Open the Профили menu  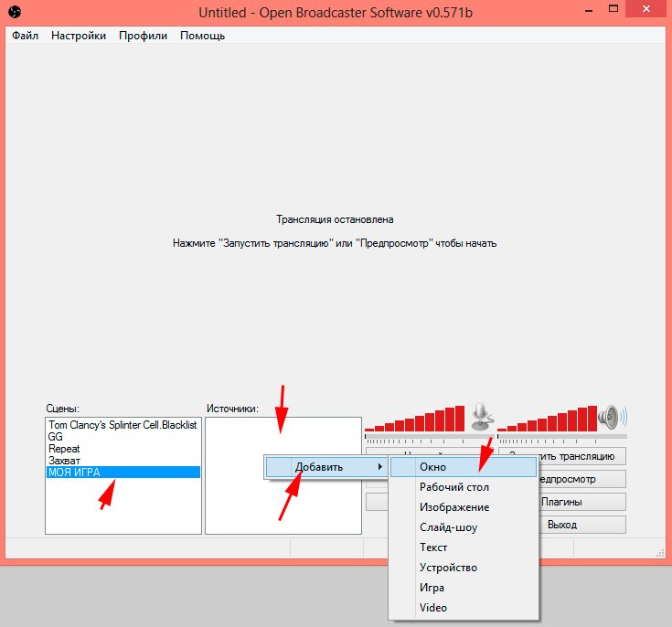tap(143, 36)
